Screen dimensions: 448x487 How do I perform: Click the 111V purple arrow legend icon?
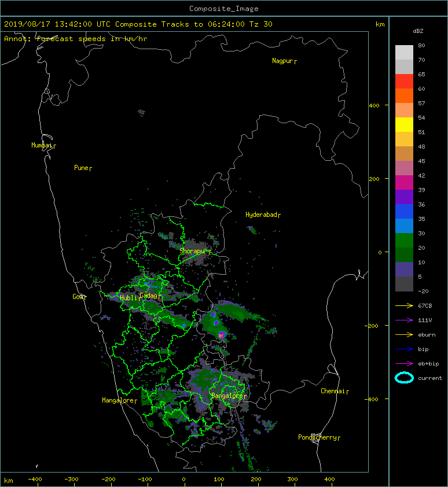click(404, 320)
